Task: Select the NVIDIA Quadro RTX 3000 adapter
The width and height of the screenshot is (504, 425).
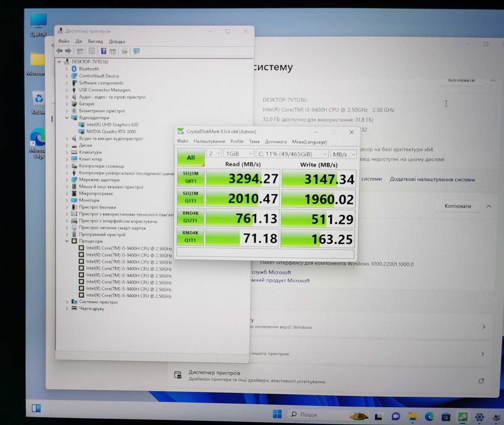Action: point(111,131)
